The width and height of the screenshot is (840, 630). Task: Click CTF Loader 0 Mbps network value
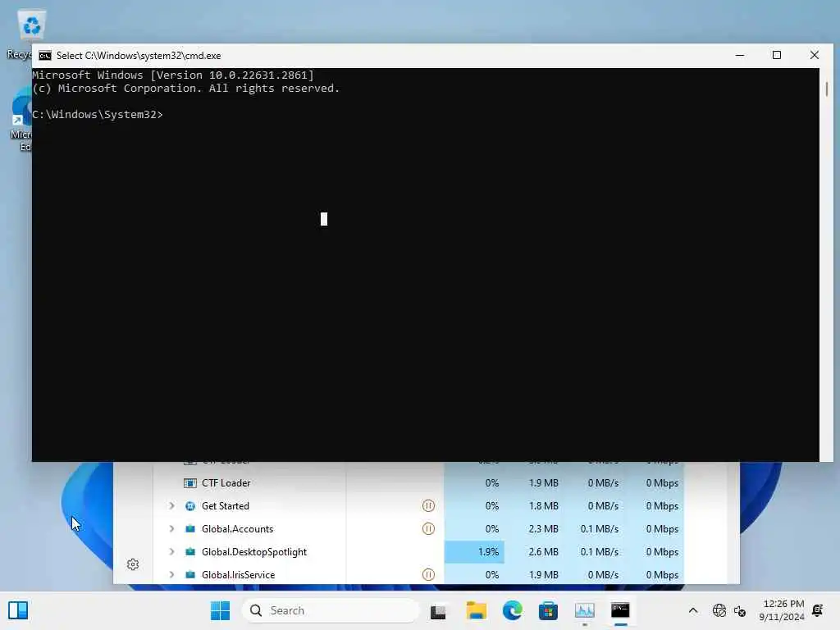pyautogui.click(x=662, y=483)
